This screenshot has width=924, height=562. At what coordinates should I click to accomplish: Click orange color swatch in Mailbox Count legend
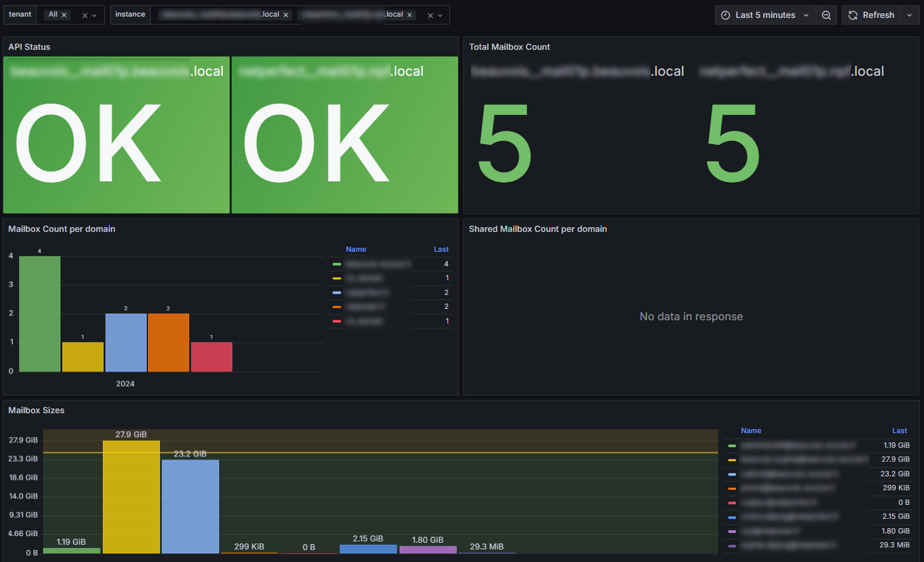point(337,307)
